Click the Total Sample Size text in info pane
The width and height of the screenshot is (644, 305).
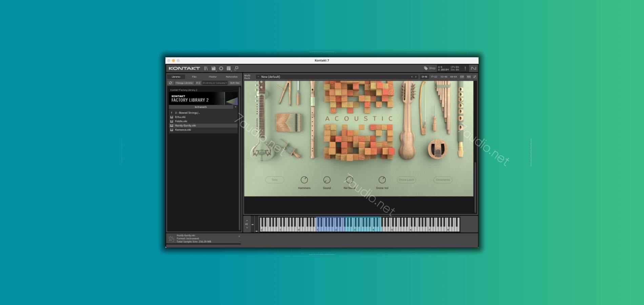point(194,242)
